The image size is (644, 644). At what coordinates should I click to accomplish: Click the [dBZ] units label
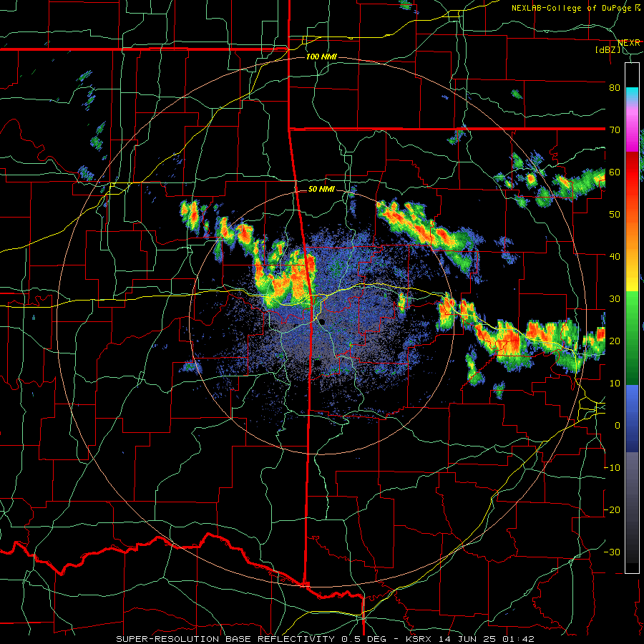(608, 49)
